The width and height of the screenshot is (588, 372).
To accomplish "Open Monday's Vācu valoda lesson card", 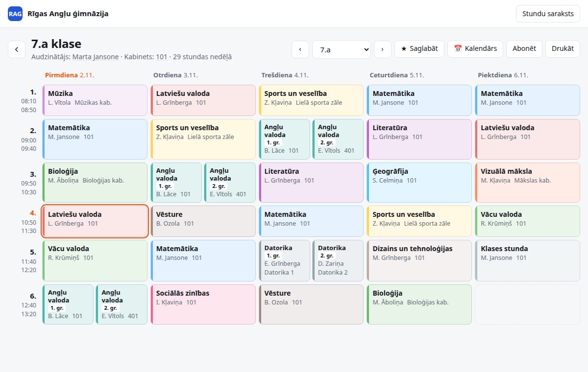I will (95, 260).
